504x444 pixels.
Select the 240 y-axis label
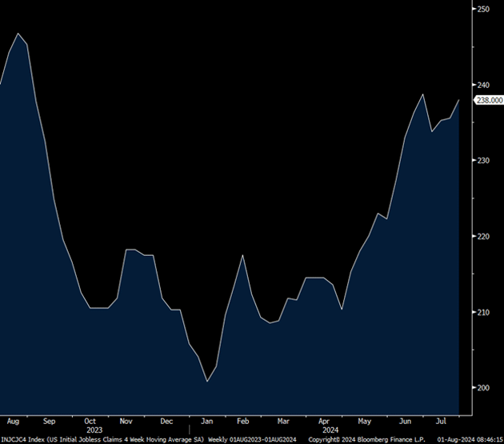483,85
